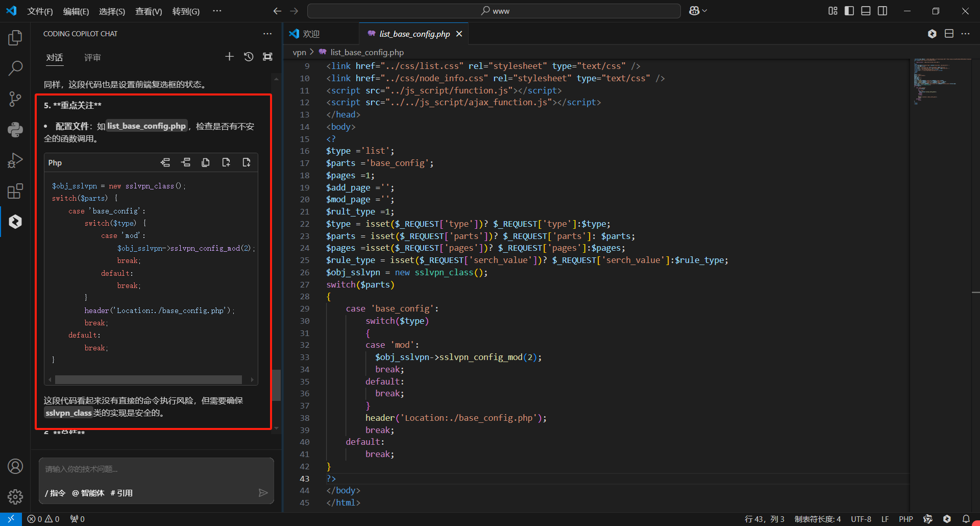This screenshot has width=980, height=526.
Task: Toggle the primary side bar layout
Action: (x=849, y=11)
